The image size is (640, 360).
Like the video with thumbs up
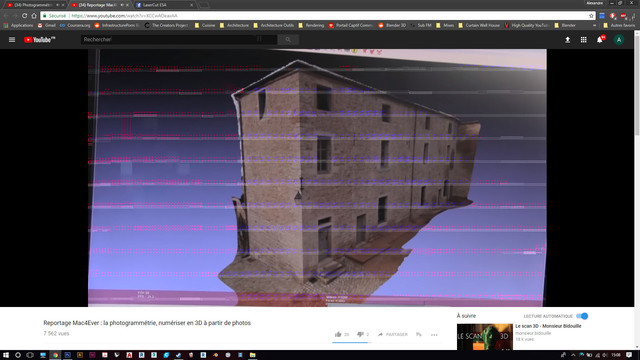point(338,334)
